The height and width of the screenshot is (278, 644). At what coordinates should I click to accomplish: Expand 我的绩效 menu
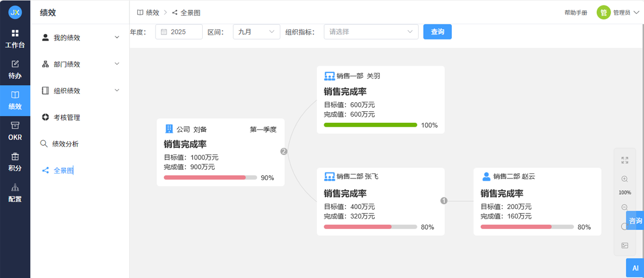pos(80,37)
